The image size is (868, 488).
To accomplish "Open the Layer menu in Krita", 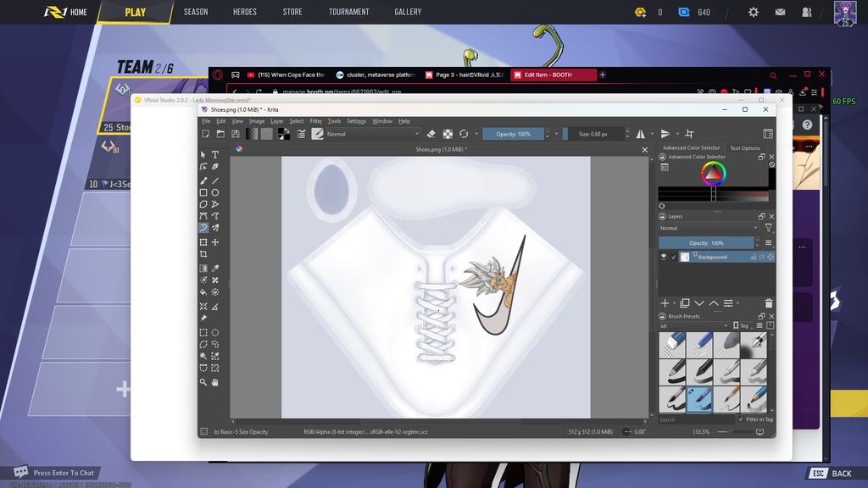I will point(277,121).
